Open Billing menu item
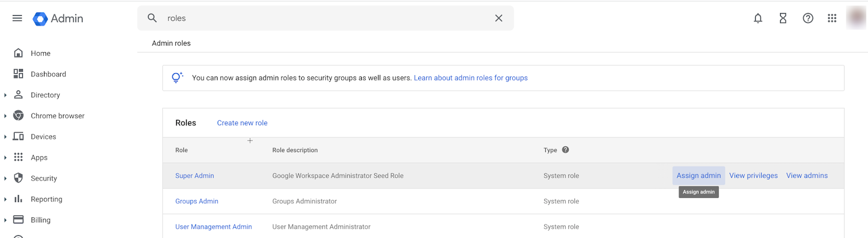Viewport: 868px width, 238px height. point(41,220)
